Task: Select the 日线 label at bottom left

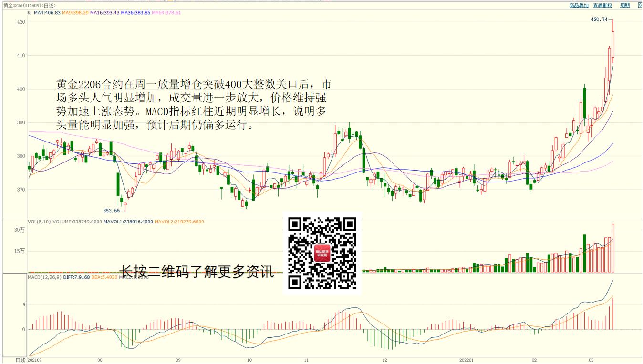Action: click(20, 360)
